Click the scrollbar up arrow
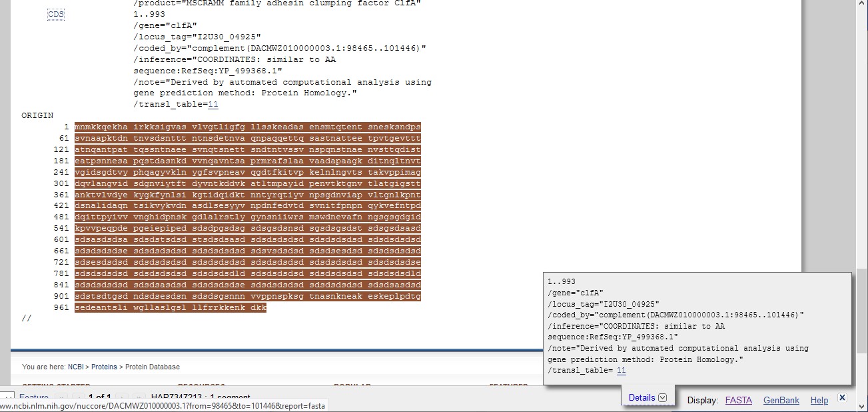The height and width of the screenshot is (412, 868). pyautogui.click(x=862, y=4)
